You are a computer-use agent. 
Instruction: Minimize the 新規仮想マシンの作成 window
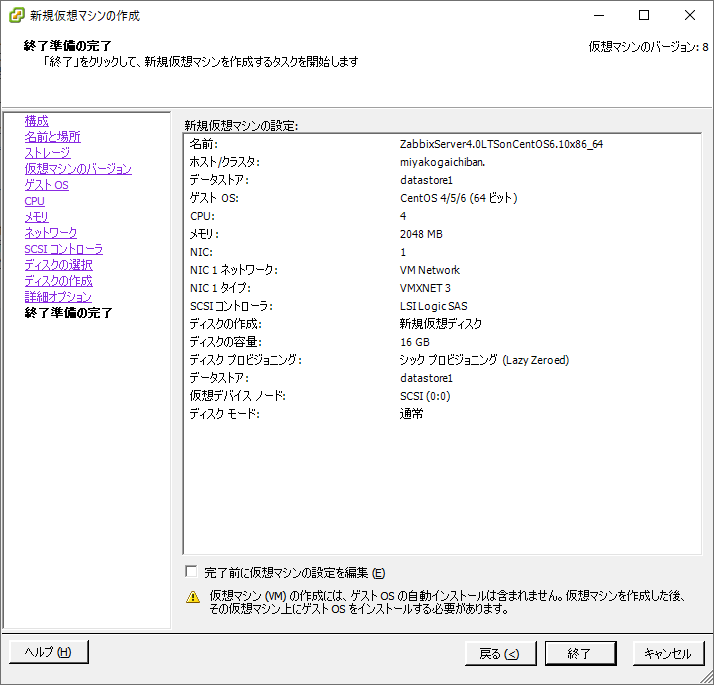tap(599, 15)
